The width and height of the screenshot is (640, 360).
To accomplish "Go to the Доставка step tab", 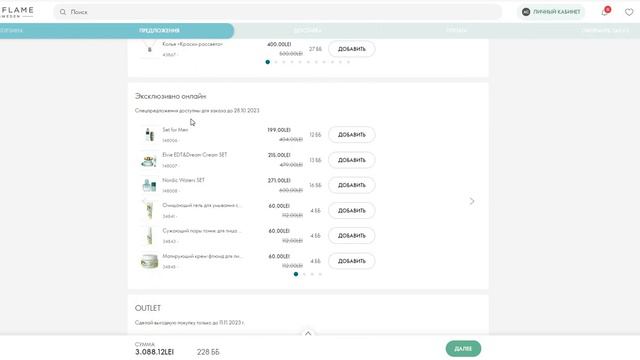I will pyautogui.click(x=308, y=31).
